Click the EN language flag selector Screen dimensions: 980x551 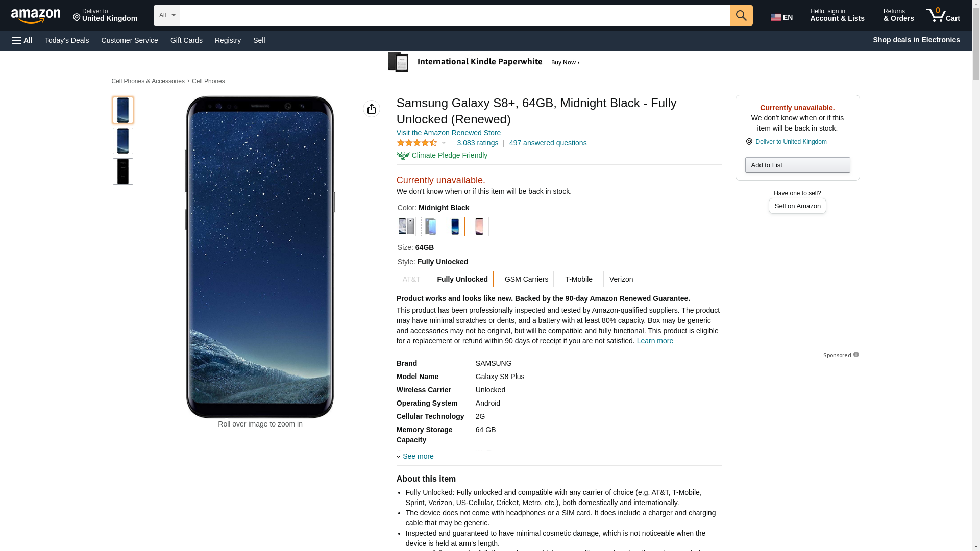coord(781,17)
